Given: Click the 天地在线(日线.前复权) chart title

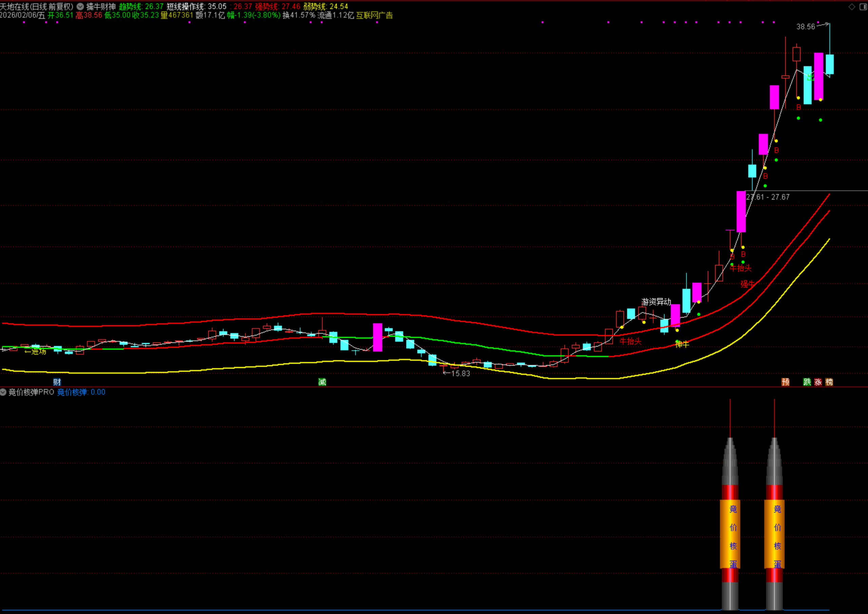Looking at the screenshot, I should click(37, 6).
